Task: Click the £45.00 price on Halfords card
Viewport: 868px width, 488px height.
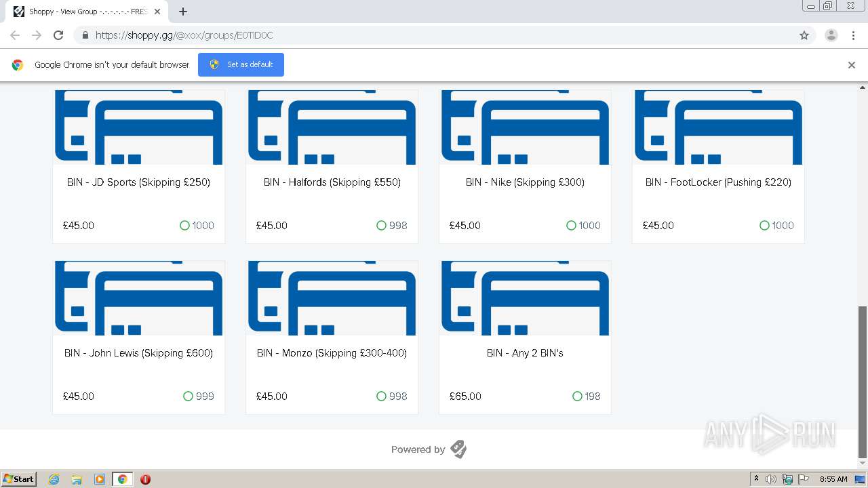Action: tap(272, 226)
